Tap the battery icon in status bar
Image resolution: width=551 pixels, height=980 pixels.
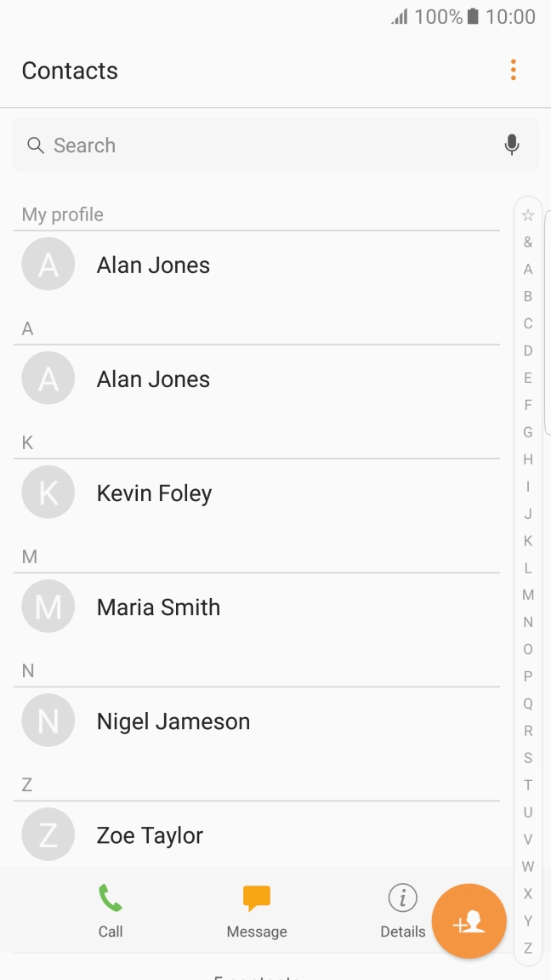click(x=473, y=16)
